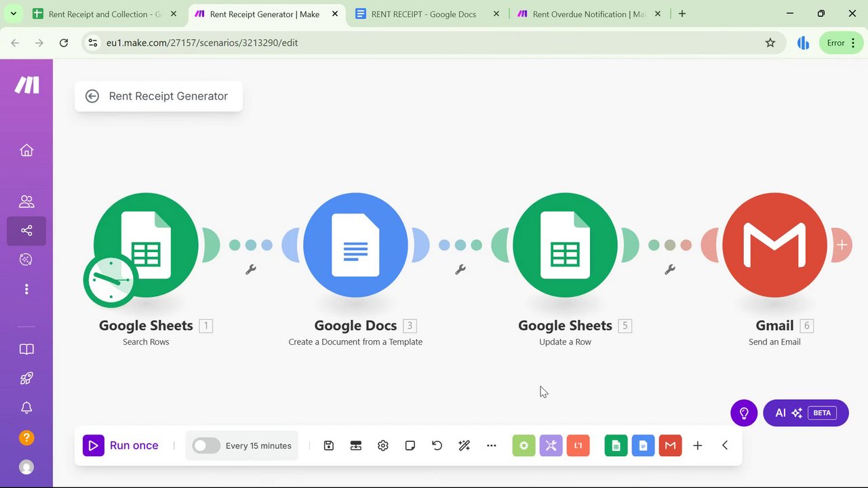
Task: Close the Rent Receipt Generator browser tab
Action: pyautogui.click(x=335, y=14)
